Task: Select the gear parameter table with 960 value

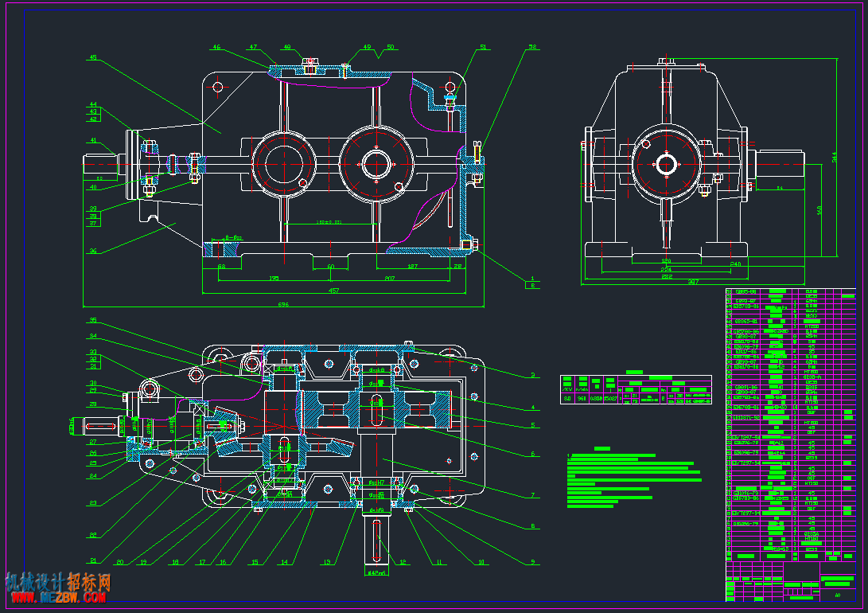Action: [x=636, y=389]
